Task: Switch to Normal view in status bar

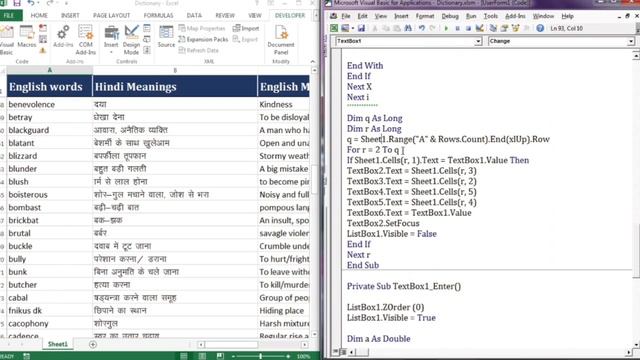Action: click(x=184, y=356)
